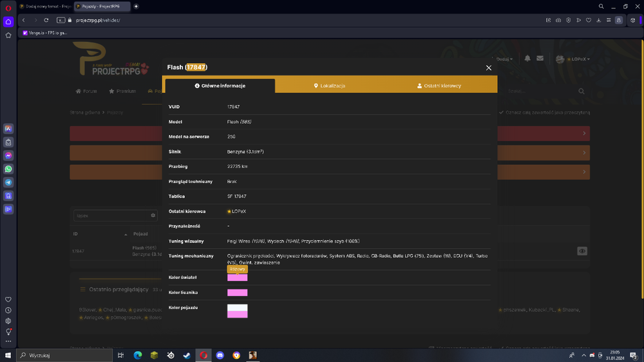
Task: Click the ProjectRPG logo
Action: point(111,59)
